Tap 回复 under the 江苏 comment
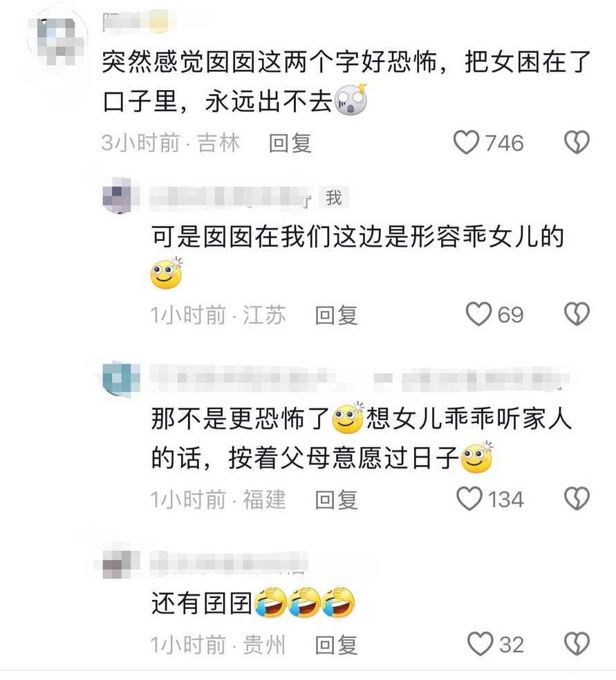This screenshot has height=680, width=616. (x=337, y=315)
